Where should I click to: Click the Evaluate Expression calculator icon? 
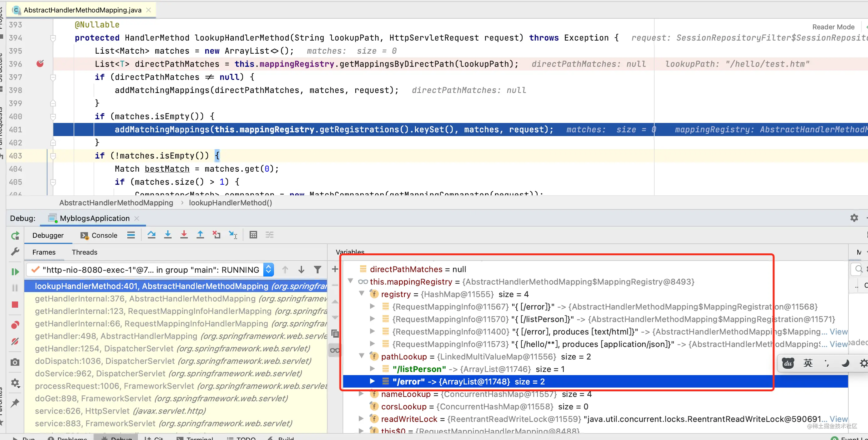point(253,235)
